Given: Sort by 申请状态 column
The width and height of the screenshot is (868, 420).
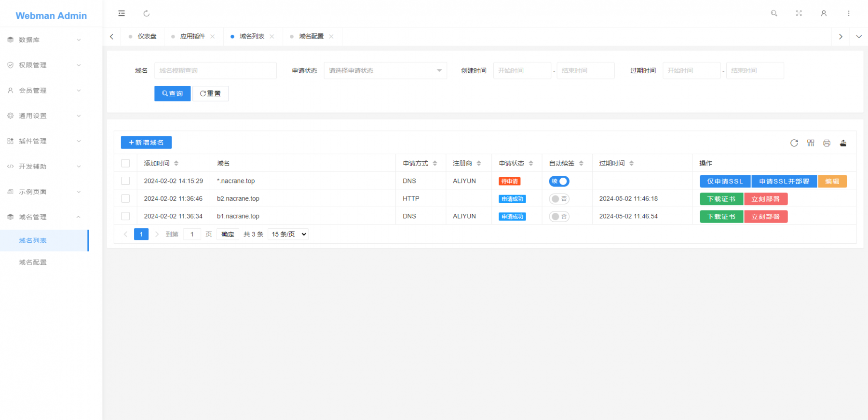Looking at the screenshot, I should coord(531,163).
